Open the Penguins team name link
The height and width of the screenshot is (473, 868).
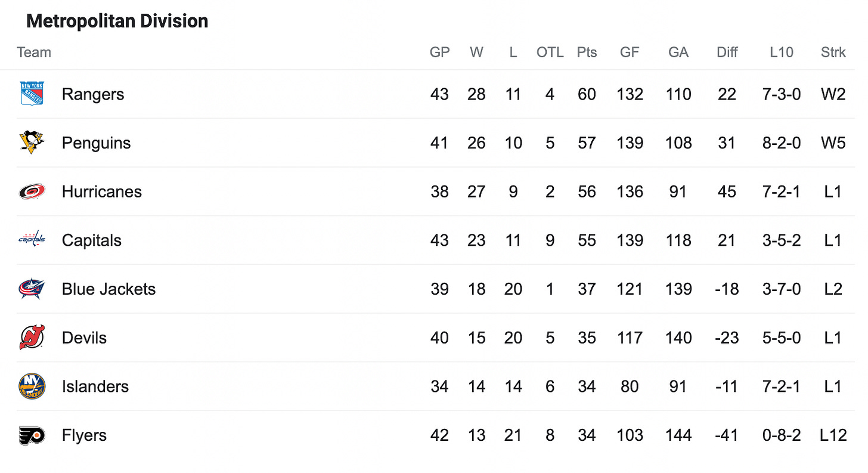coord(96,143)
